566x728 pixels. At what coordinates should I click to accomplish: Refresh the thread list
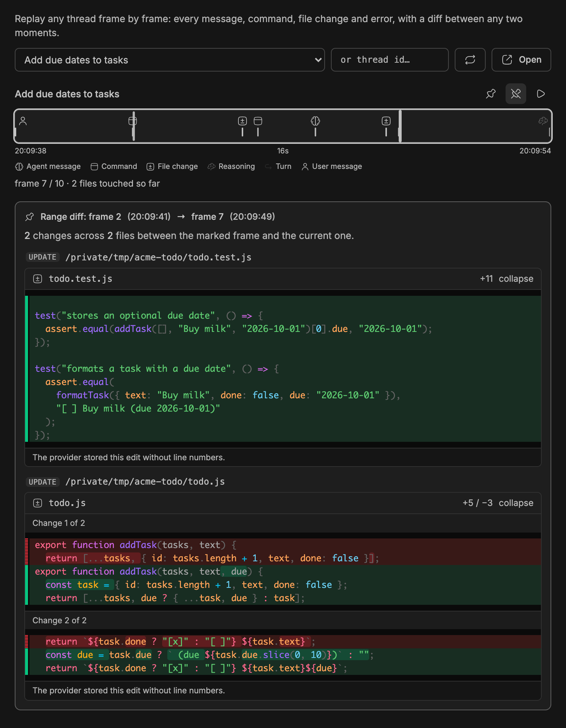pyautogui.click(x=470, y=60)
